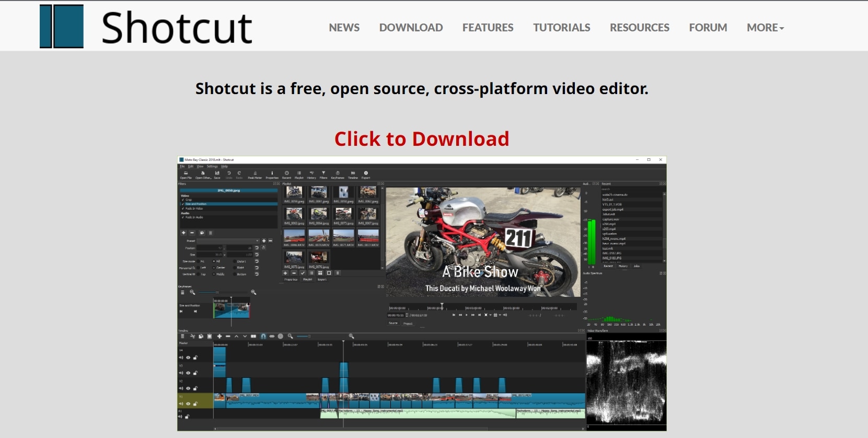Select IMG_0076.jpeg thumbnail in the Playlist
The image size is (868, 438).
coord(319,259)
